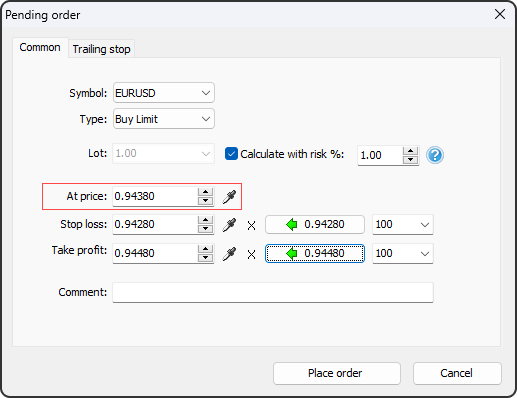Screen dimensions: 517x398
Task: Expand the Stop loss 100 points dropdown
Action: pyautogui.click(x=403, y=224)
